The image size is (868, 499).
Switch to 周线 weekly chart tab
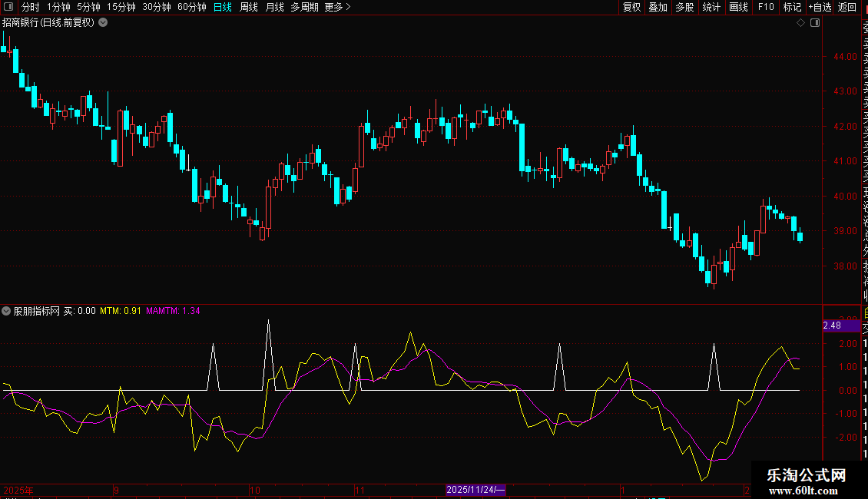point(249,7)
